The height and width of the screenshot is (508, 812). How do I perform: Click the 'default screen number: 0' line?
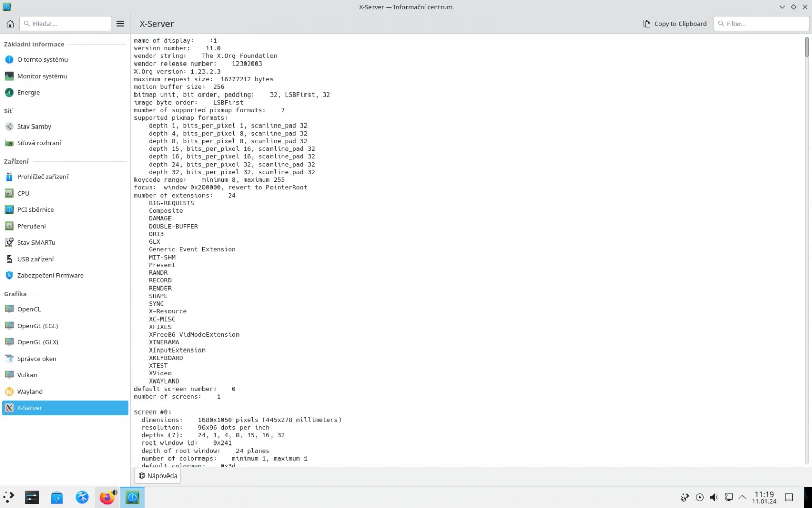tap(185, 389)
